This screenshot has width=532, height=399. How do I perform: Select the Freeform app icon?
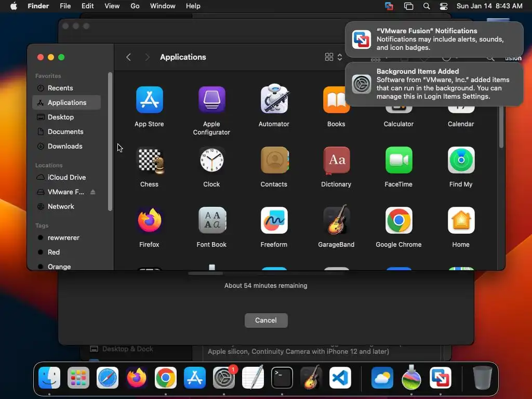coord(274,220)
